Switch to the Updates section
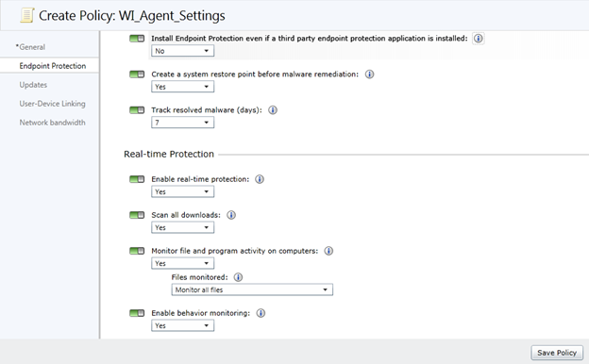 point(33,85)
